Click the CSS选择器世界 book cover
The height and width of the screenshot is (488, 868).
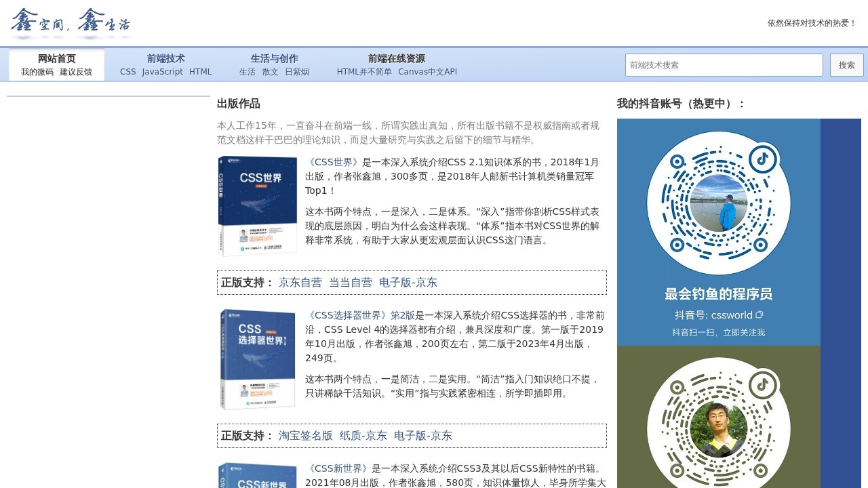[x=257, y=359]
